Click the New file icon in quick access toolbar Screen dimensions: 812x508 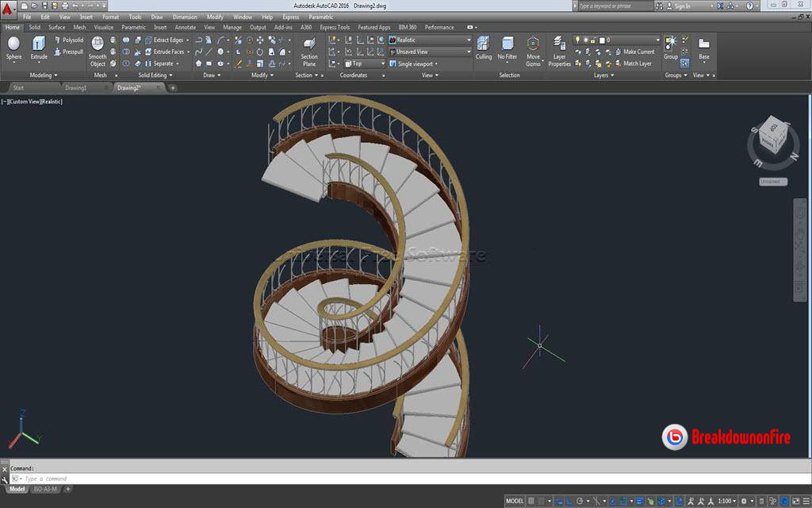(x=24, y=6)
